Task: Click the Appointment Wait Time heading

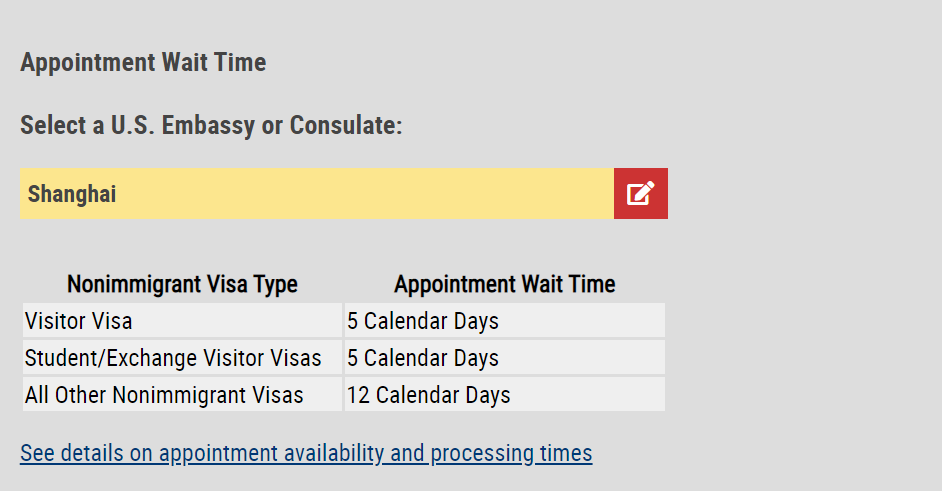Action: [x=143, y=62]
